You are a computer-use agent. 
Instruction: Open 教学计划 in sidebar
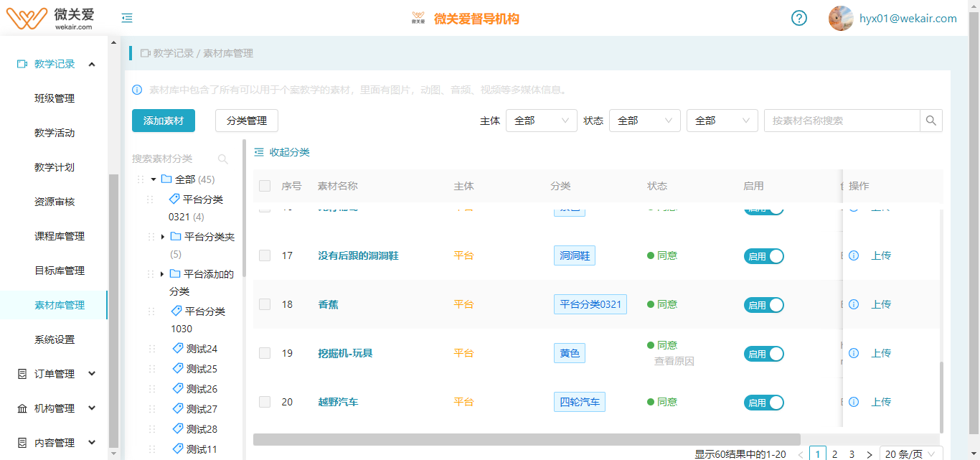point(55,167)
